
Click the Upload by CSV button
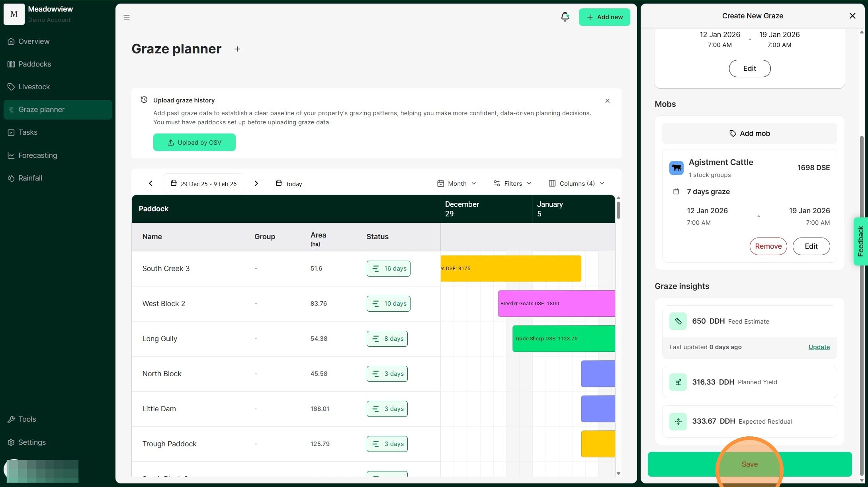click(194, 142)
